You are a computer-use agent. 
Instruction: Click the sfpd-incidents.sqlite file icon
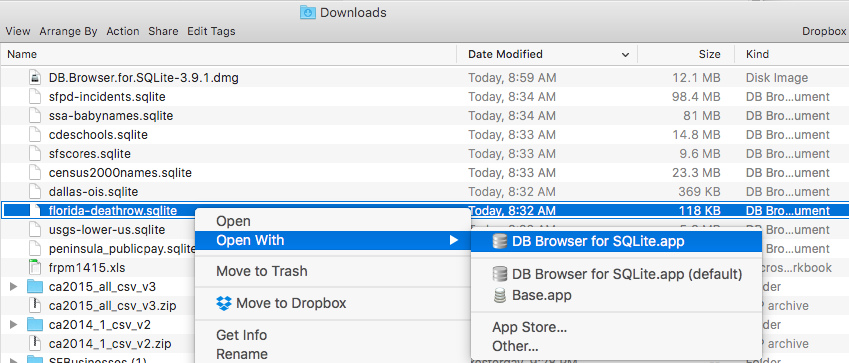(35, 97)
